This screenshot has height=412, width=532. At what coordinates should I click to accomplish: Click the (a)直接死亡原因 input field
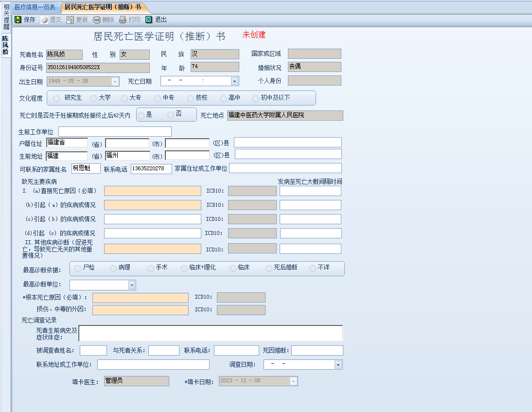pos(153,191)
